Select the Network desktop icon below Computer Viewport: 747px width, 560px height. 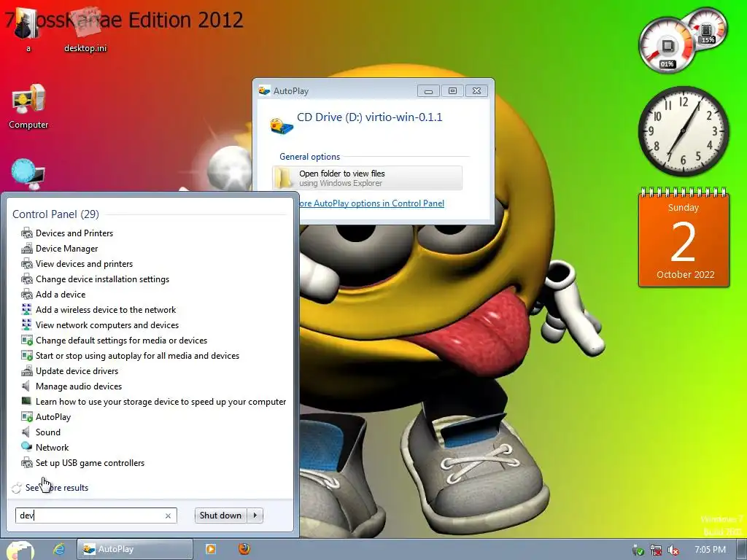click(x=28, y=174)
